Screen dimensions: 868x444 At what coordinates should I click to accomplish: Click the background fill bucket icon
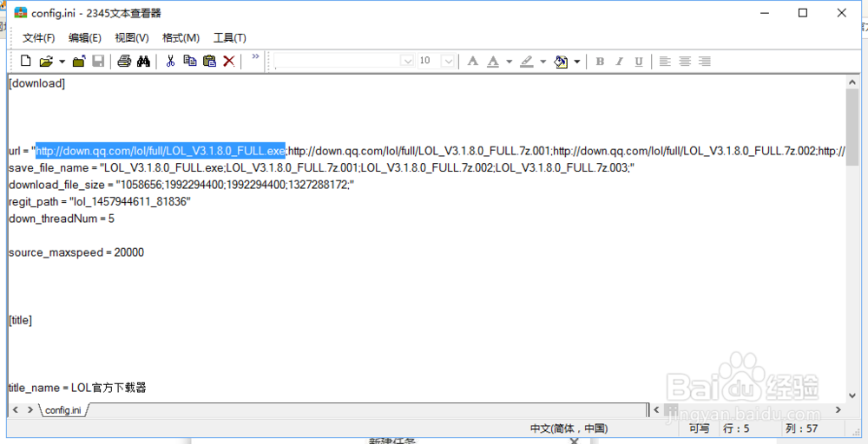click(561, 61)
